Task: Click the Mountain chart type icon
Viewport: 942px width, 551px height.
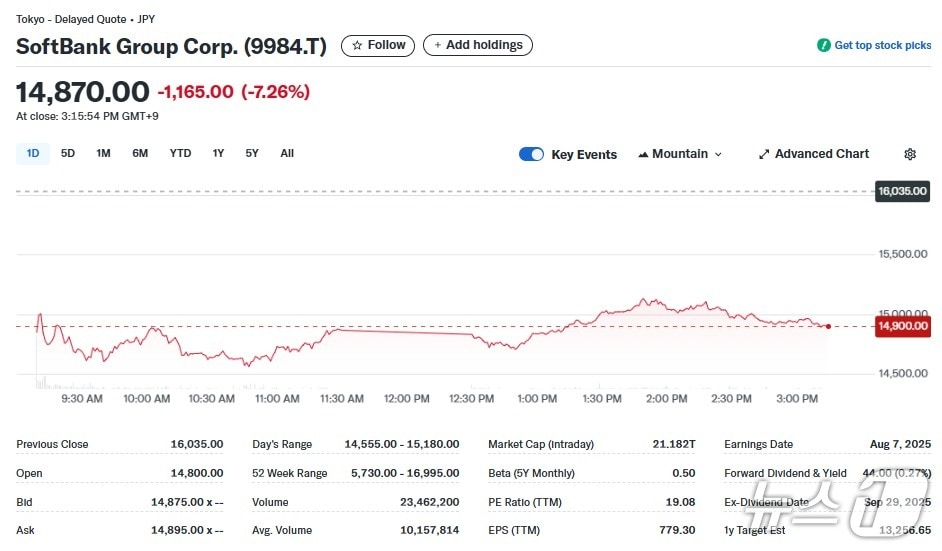Action: (x=643, y=154)
